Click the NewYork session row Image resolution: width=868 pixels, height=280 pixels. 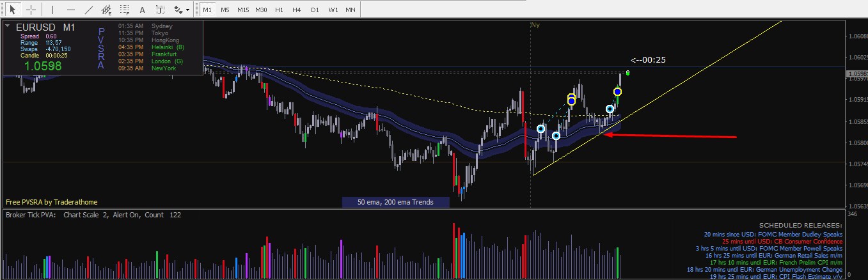click(146, 68)
